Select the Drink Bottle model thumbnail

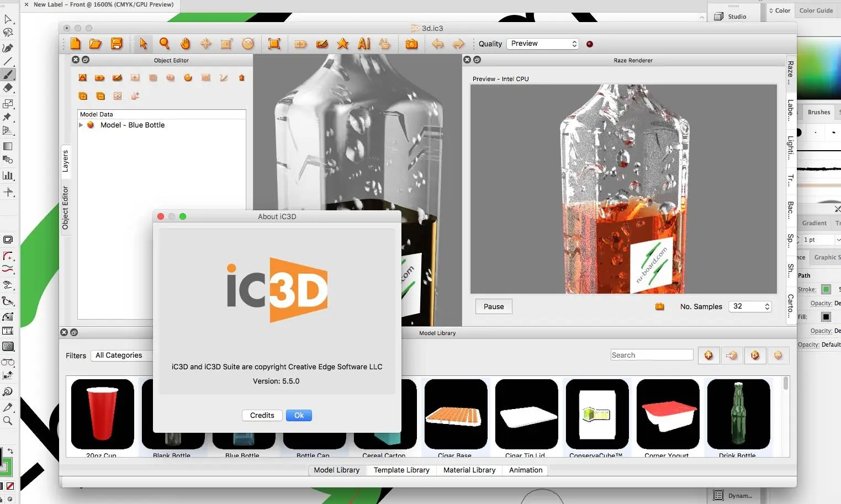pyautogui.click(x=738, y=414)
